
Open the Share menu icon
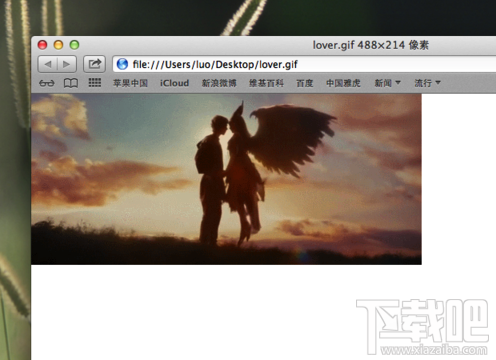pos(94,64)
